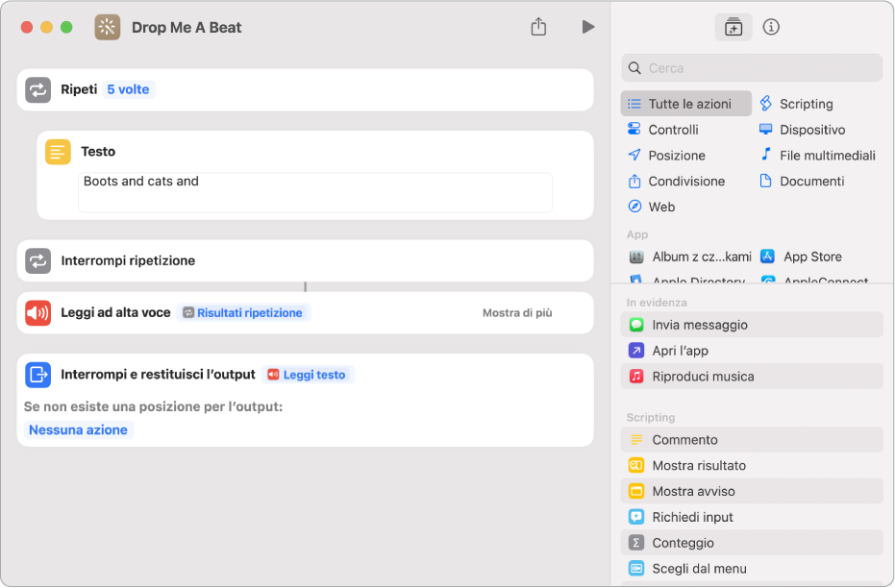Select the Leggi testo variable token
This screenshot has height=588, width=895.
[308, 375]
